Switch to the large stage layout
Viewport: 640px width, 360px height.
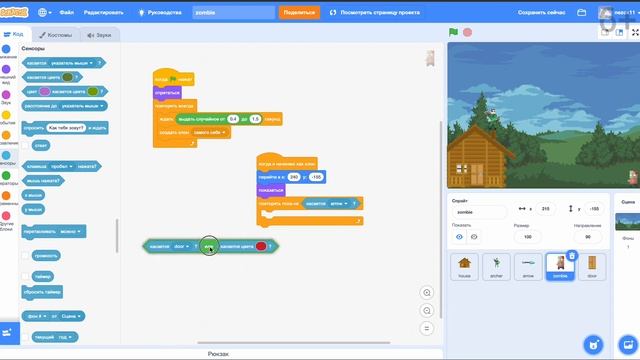[619, 33]
